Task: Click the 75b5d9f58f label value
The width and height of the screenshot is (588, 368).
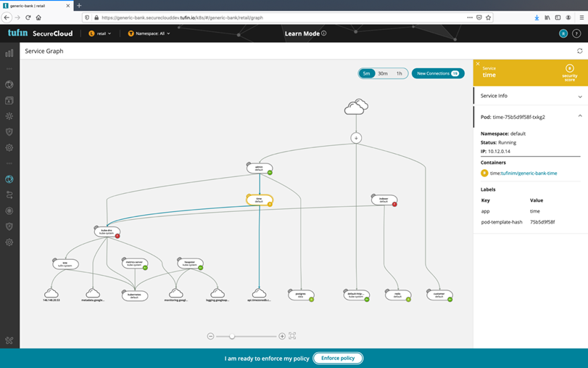Action: [542, 222]
